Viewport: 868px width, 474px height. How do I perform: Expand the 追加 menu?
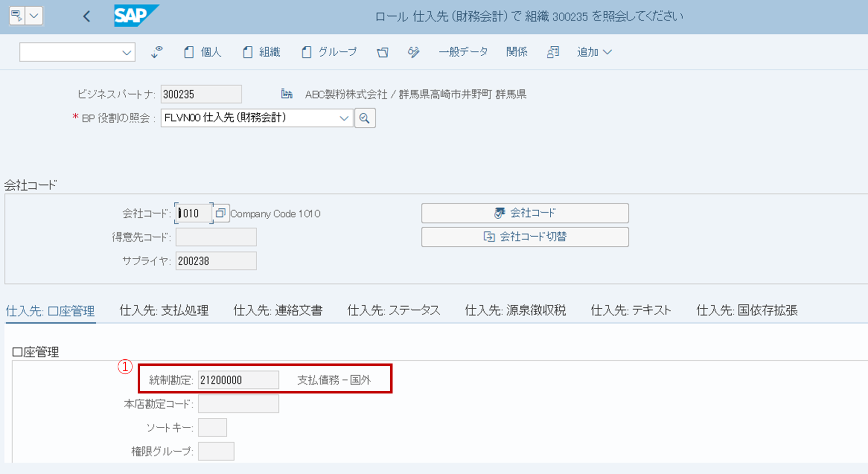tap(593, 52)
